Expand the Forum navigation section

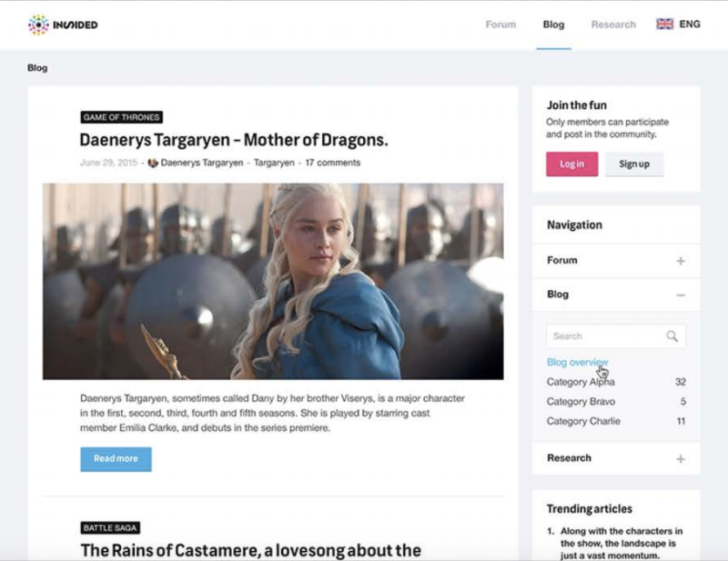pos(680,261)
